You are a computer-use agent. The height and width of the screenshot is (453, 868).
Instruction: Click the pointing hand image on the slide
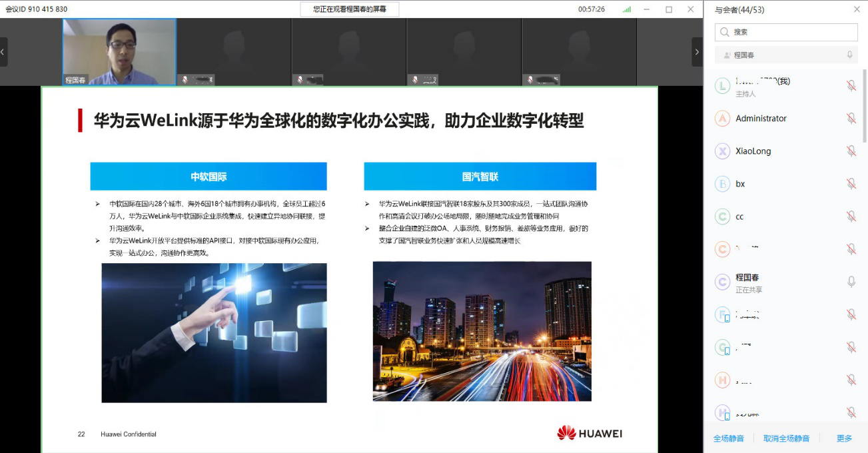point(214,332)
